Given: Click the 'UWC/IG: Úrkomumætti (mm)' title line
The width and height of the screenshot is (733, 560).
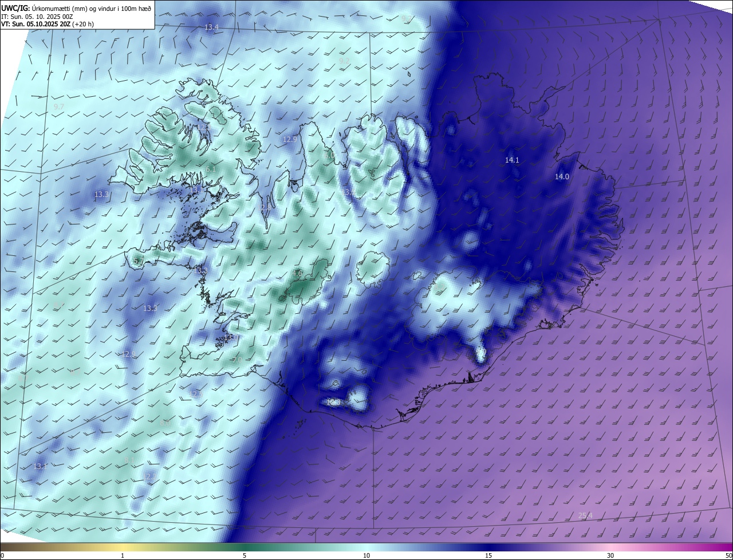Looking at the screenshot, I should click(x=76, y=7).
